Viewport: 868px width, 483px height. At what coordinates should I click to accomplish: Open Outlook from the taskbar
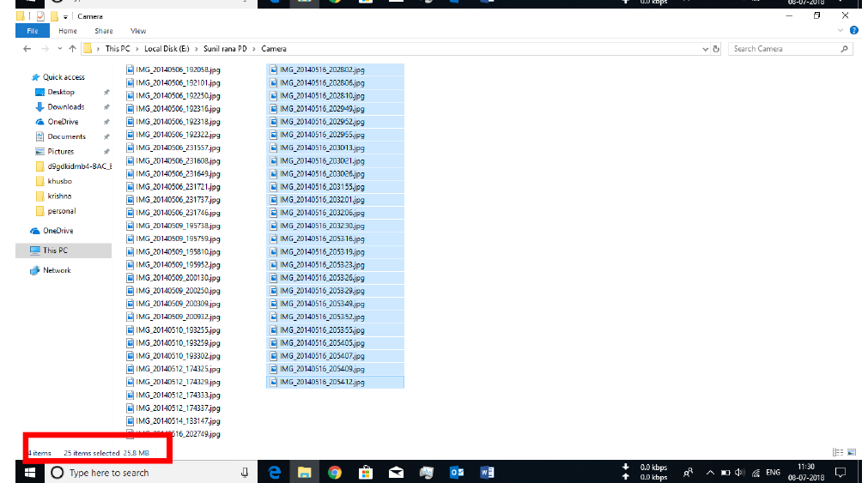point(457,473)
